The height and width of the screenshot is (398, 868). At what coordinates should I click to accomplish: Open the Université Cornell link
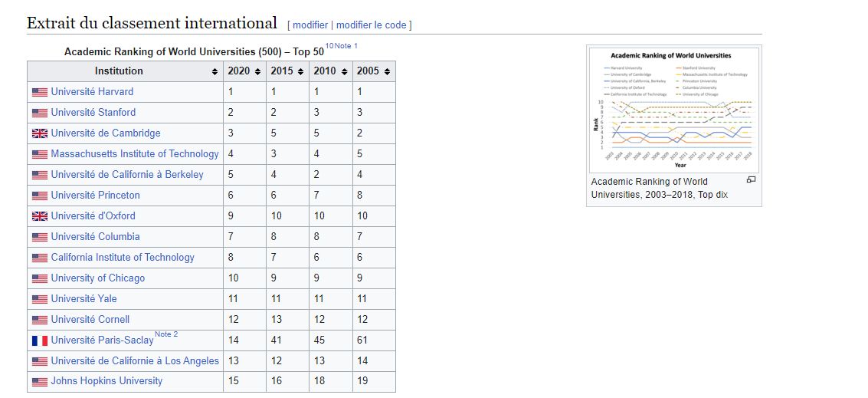click(90, 319)
